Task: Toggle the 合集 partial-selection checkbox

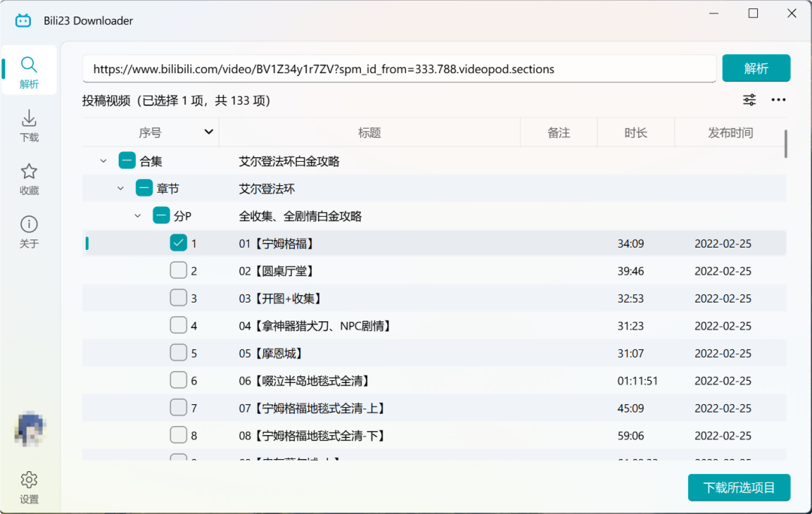Action: [x=127, y=160]
